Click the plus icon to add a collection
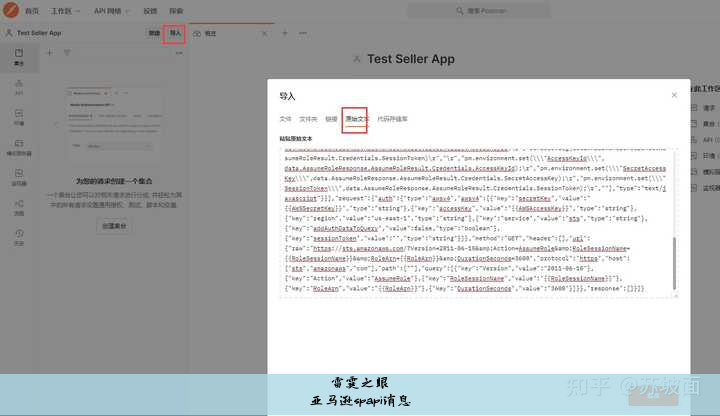The width and height of the screenshot is (720, 416). 50,53
